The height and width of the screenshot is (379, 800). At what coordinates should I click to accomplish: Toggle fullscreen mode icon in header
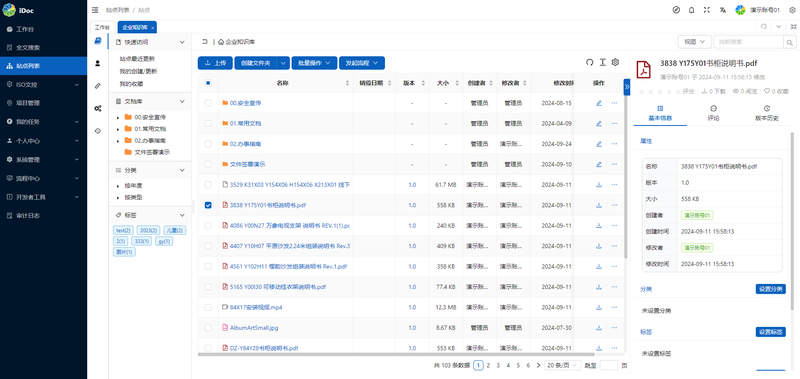click(x=707, y=10)
